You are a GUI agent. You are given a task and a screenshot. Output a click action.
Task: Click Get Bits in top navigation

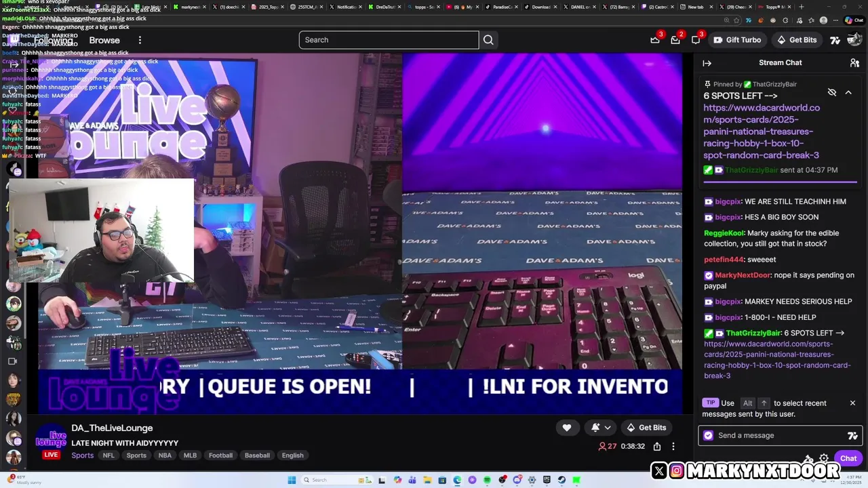[797, 40]
